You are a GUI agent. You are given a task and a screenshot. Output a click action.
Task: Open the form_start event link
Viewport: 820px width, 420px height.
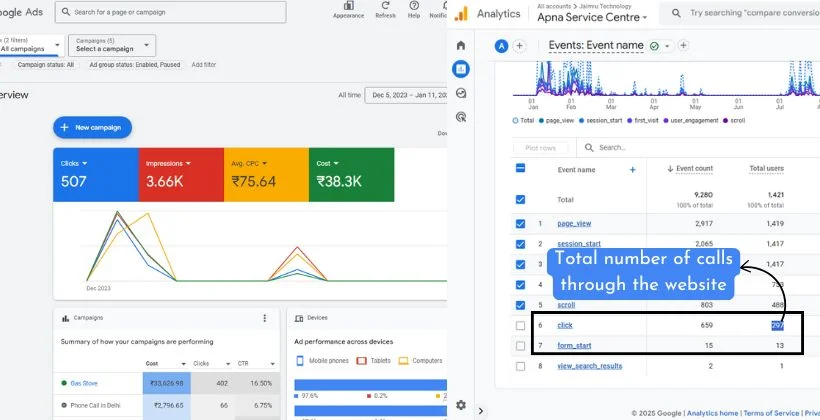(x=576, y=346)
